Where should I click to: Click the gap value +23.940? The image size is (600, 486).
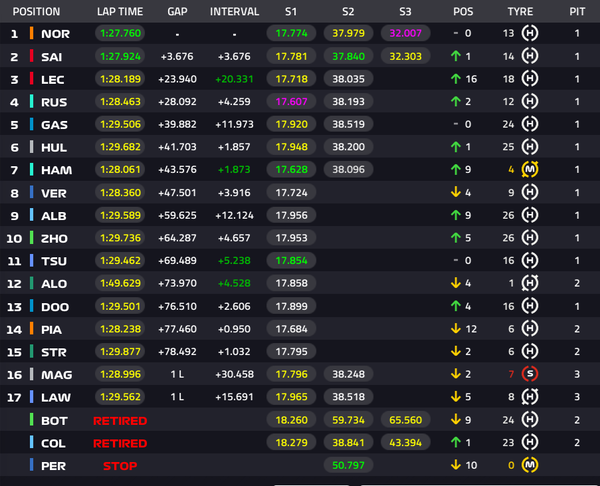177,79
